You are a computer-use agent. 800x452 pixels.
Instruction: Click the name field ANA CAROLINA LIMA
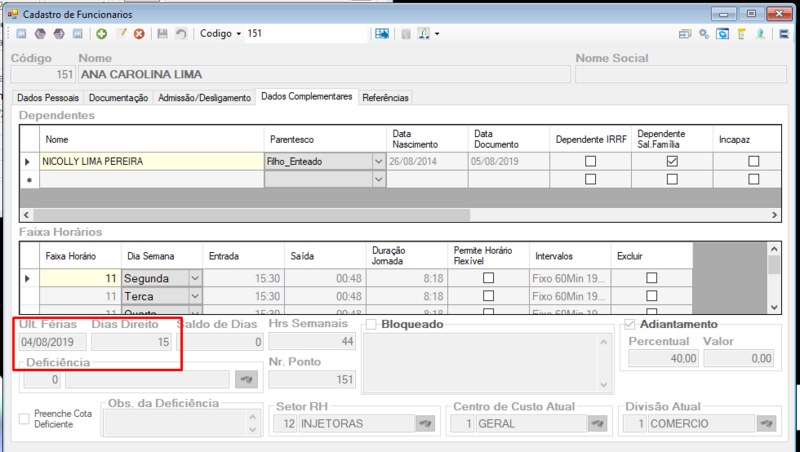click(x=324, y=74)
